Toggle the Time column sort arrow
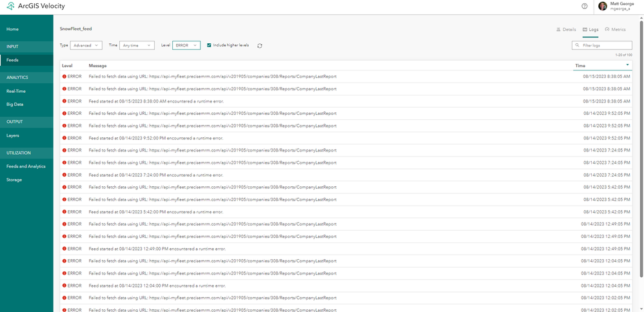644x312 pixels. tap(628, 66)
